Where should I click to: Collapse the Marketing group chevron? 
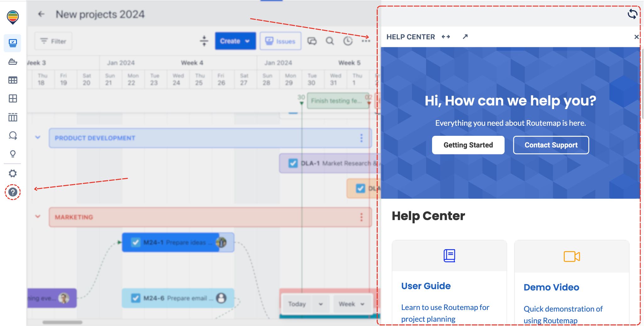38,217
